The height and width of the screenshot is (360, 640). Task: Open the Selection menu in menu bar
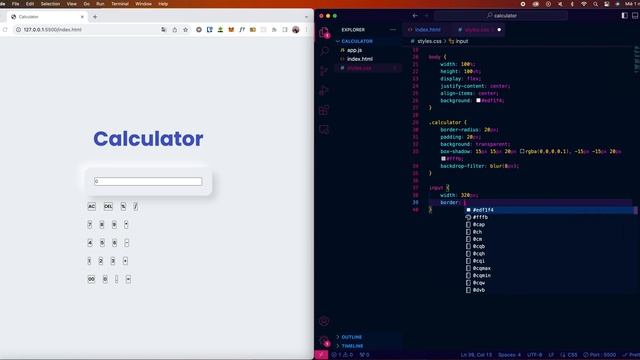point(51,4)
